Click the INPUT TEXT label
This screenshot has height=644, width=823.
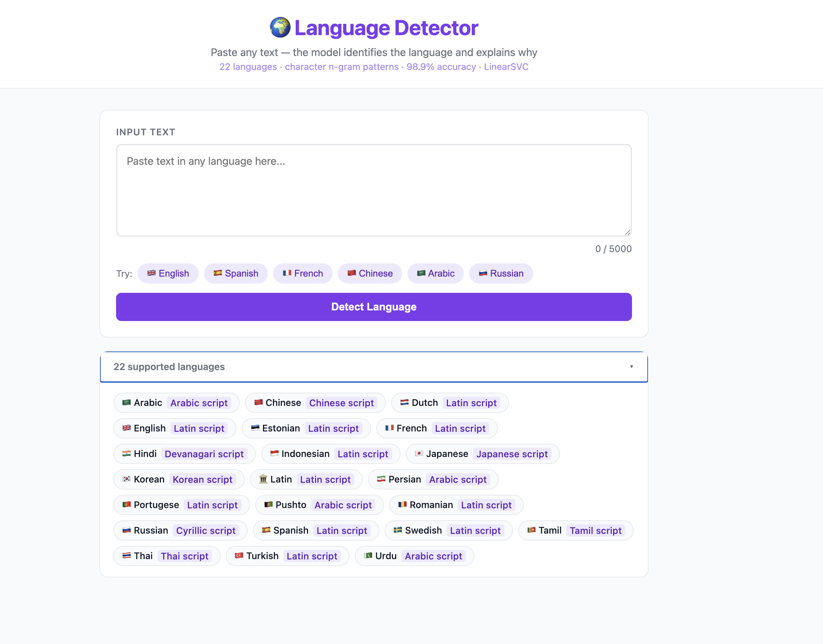pyautogui.click(x=146, y=132)
